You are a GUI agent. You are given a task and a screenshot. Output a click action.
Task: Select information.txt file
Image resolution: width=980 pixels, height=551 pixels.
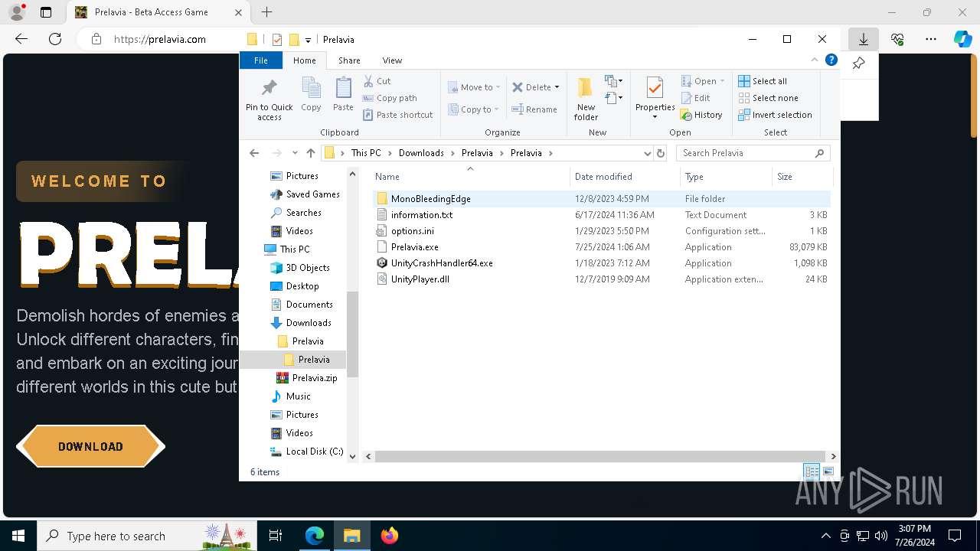pyautogui.click(x=422, y=215)
